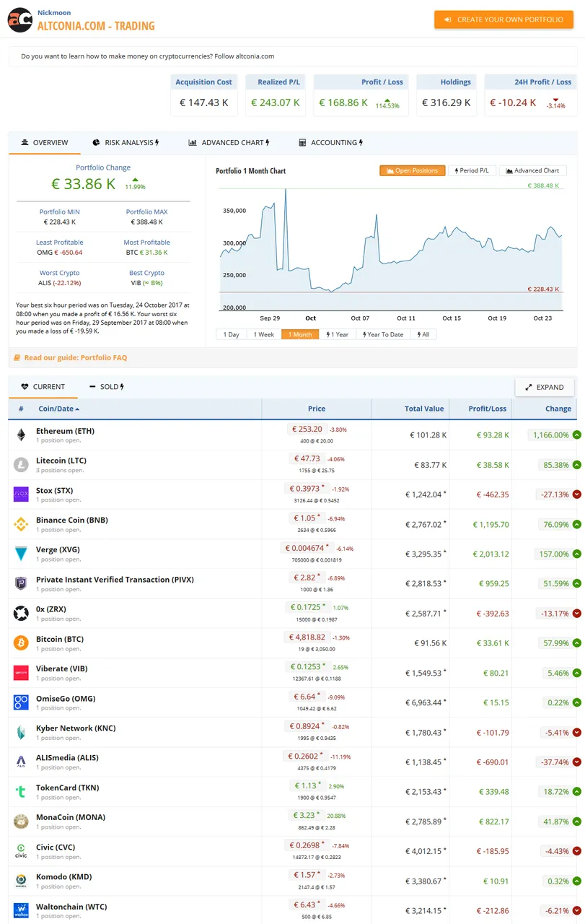The height and width of the screenshot is (924, 585).
Task: Expand Ethereum row via green change arrow
Action: 577,435
